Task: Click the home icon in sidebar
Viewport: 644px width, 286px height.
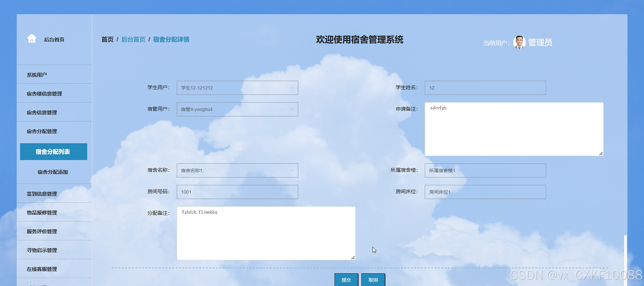Action: point(32,39)
